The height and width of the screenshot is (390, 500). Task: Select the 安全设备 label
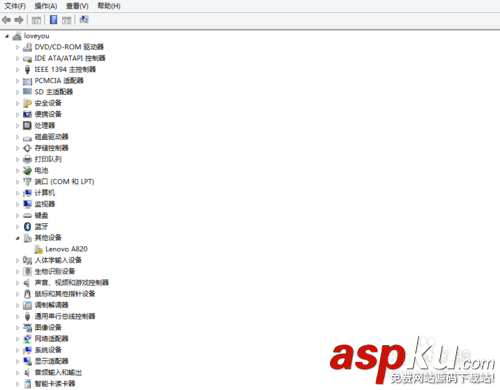click(48, 103)
